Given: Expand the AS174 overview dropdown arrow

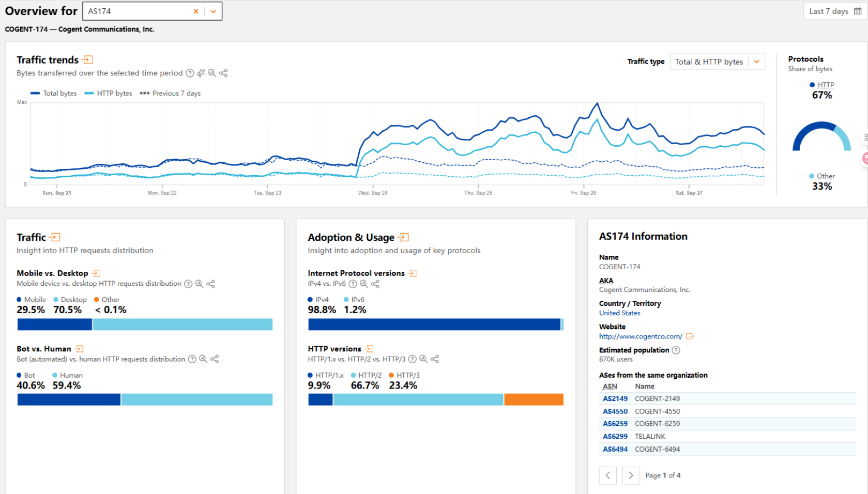Looking at the screenshot, I should [x=213, y=11].
